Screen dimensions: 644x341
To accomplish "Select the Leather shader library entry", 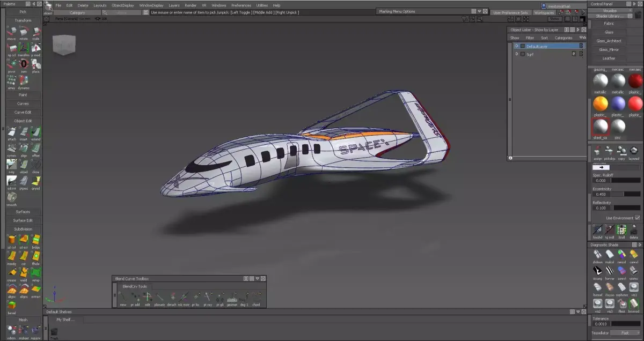I will tap(609, 58).
